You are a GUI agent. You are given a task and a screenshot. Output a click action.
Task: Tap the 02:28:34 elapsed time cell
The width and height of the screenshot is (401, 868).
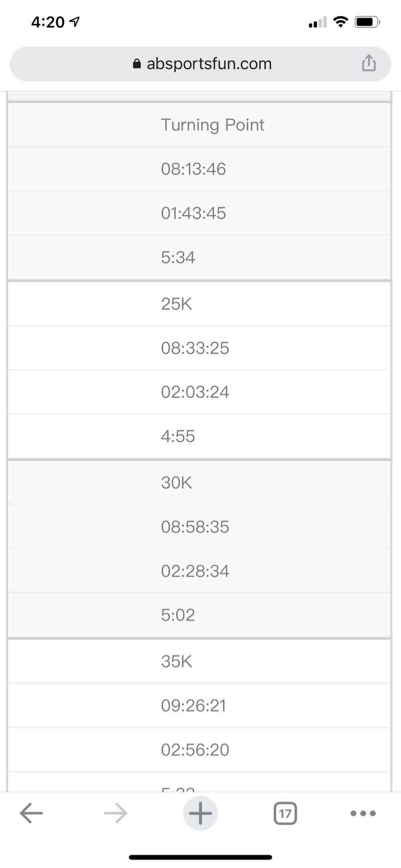[195, 571]
